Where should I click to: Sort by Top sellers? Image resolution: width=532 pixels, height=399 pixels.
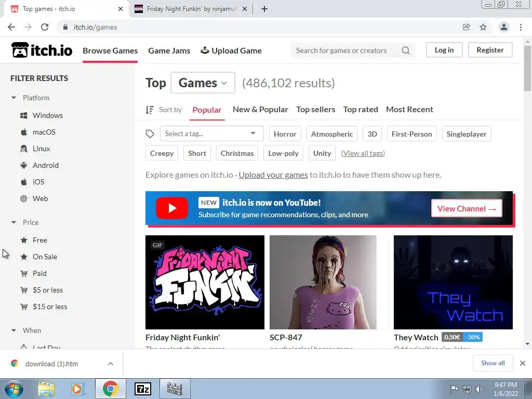315,109
